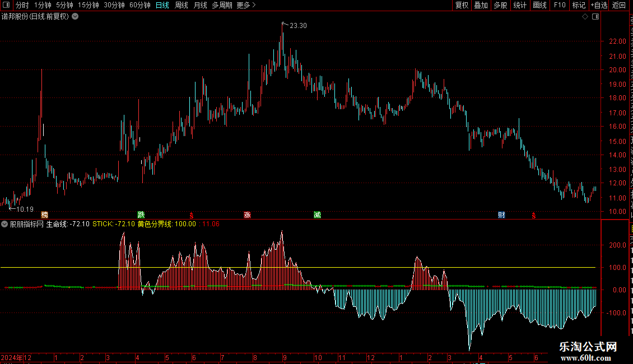The height and width of the screenshot is (364, 633).
Task: Expand the 股朋指标网 indicator menu arrow
Action: (x=4, y=224)
